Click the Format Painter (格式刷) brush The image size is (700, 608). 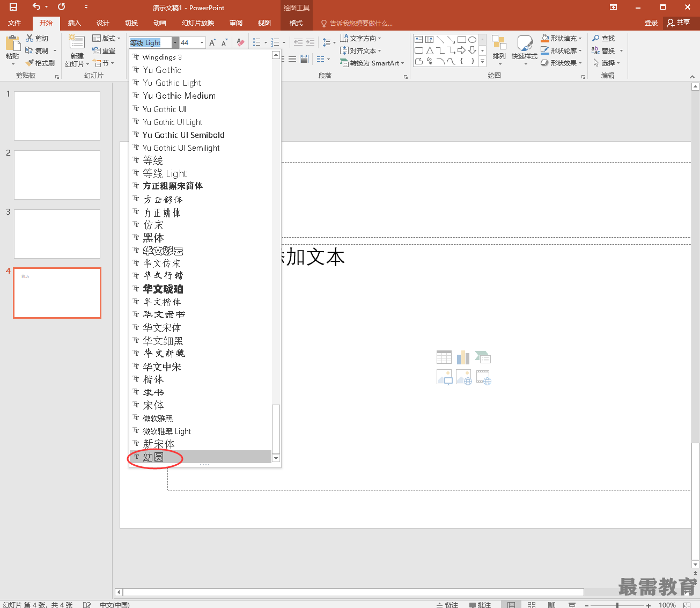point(40,63)
